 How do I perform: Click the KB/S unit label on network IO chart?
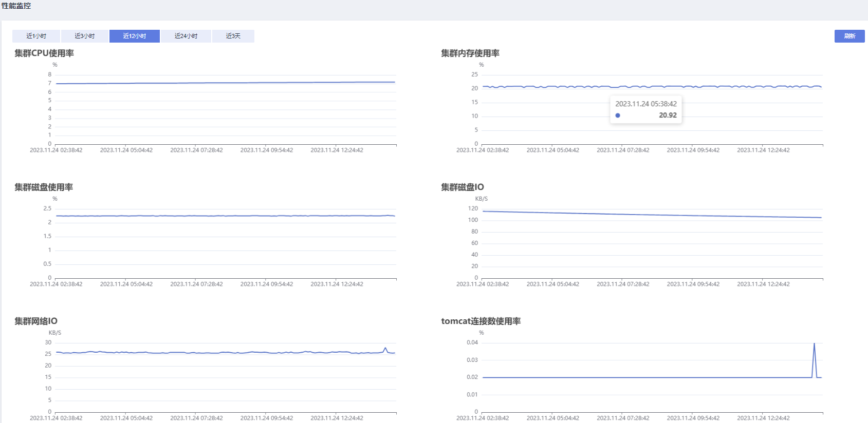point(55,333)
